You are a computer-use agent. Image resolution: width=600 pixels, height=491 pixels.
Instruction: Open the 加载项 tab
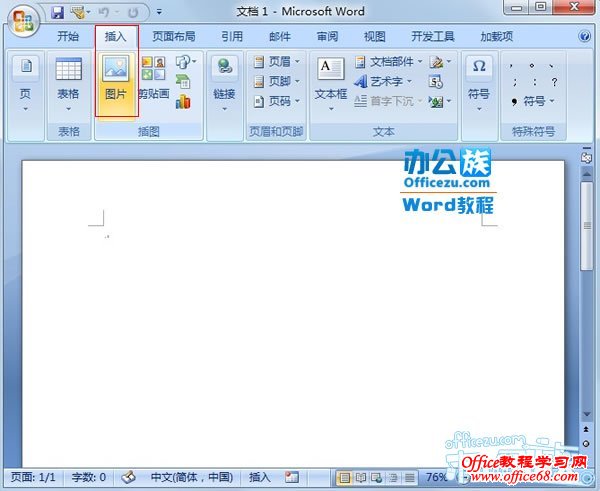497,36
